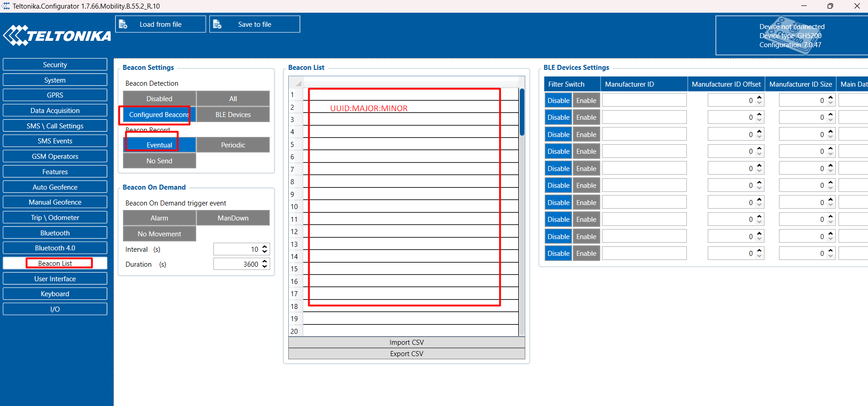Click the Duration value field

point(237,264)
